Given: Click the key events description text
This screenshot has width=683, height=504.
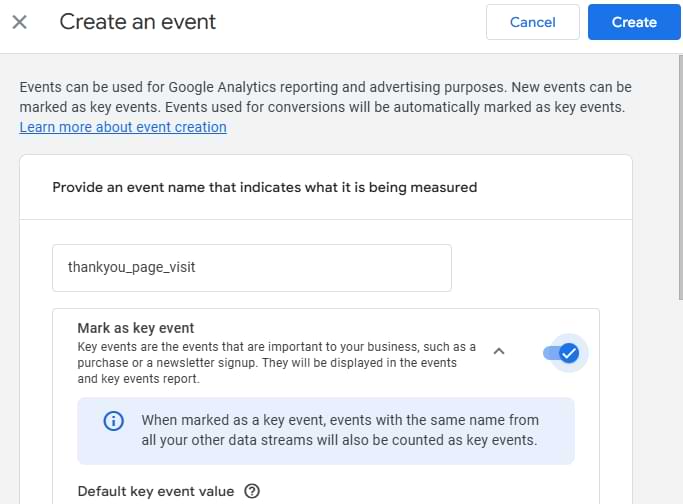Looking at the screenshot, I should click(x=277, y=363).
